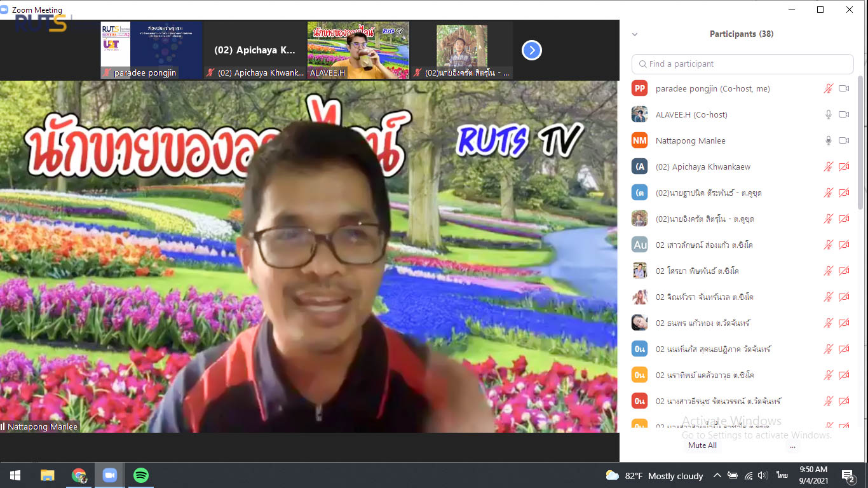Select (02) Apichaya Khwankaew video thumbnail
The height and width of the screenshot is (488, 868).
[255, 50]
